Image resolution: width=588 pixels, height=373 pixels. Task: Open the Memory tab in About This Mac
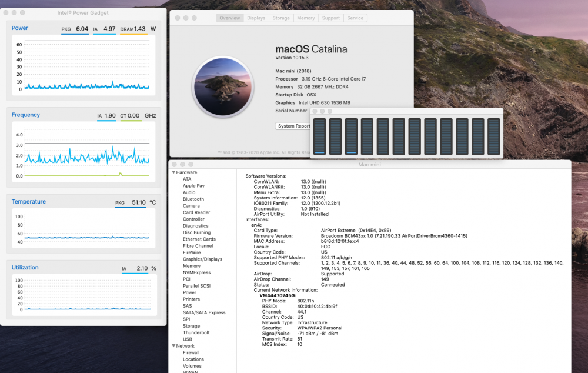point(306,18)
